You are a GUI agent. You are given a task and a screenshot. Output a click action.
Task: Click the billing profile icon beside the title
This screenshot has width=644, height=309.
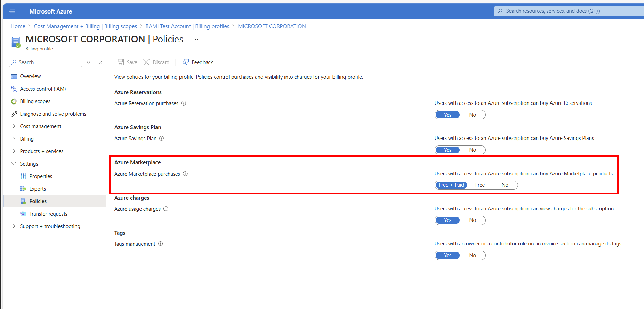[16, 42]
